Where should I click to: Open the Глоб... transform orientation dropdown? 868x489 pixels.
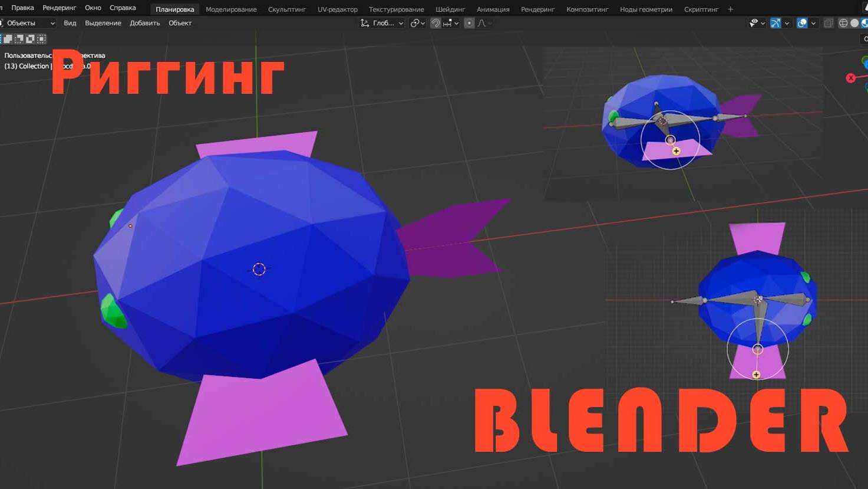click(x=382, y=23)
